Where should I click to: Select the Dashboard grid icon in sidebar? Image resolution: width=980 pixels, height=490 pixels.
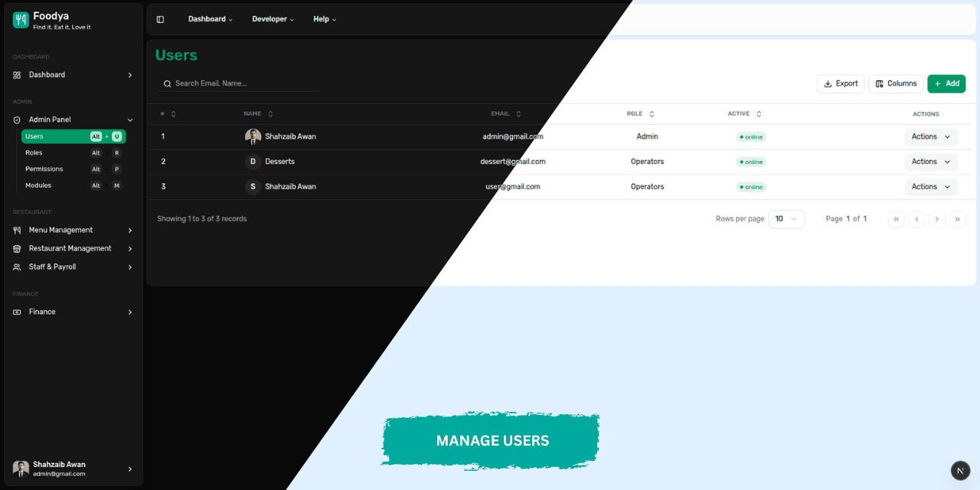click(15, 74)
